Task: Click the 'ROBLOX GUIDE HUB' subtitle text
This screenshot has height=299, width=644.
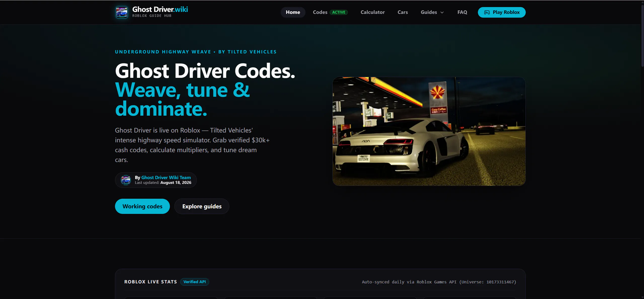Action: coord(152,16)
